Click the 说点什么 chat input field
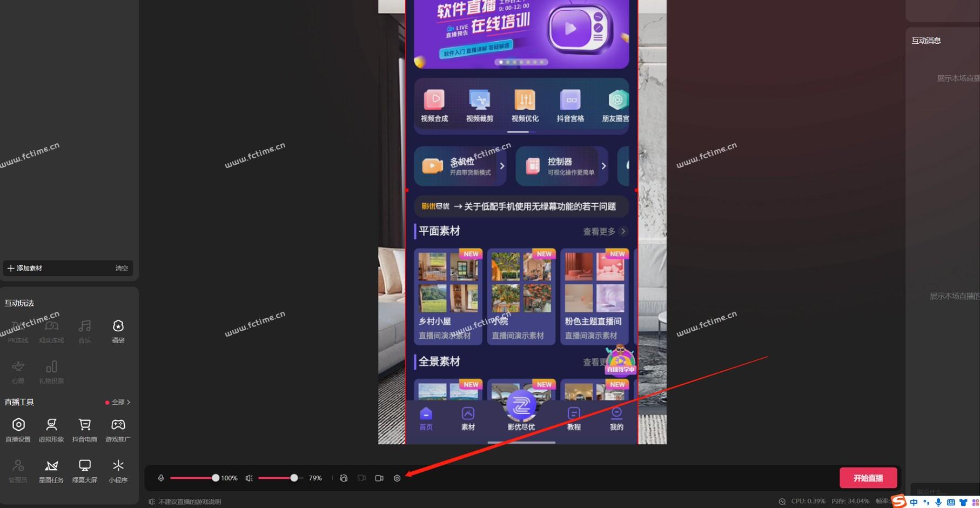The width and height of the screenshot is (980, 508). point(944,491)
